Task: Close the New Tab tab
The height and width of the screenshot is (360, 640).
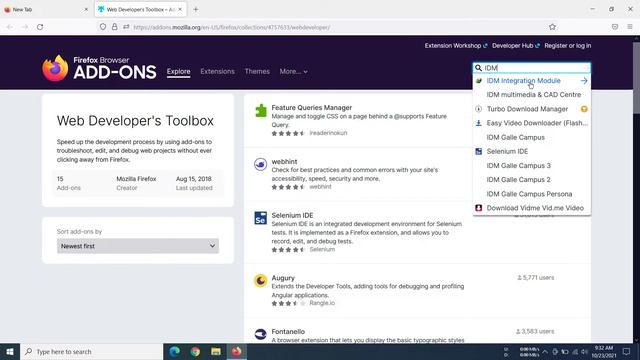Action: click(x=86, y=9)
